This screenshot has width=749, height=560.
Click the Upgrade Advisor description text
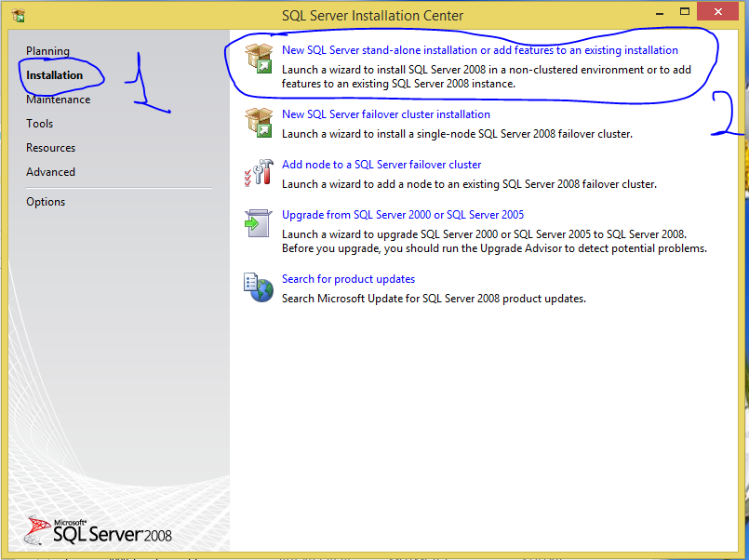point(494,241)
